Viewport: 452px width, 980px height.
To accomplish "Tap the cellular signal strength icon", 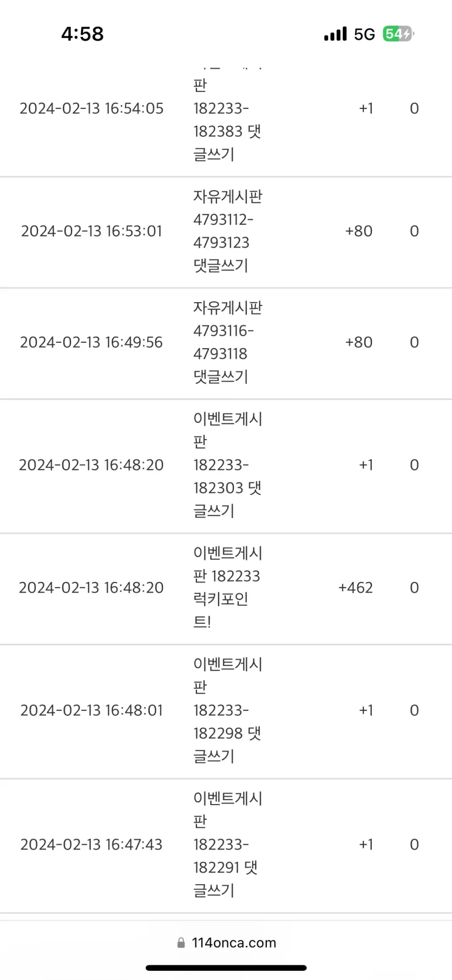I will coord(335,34).
